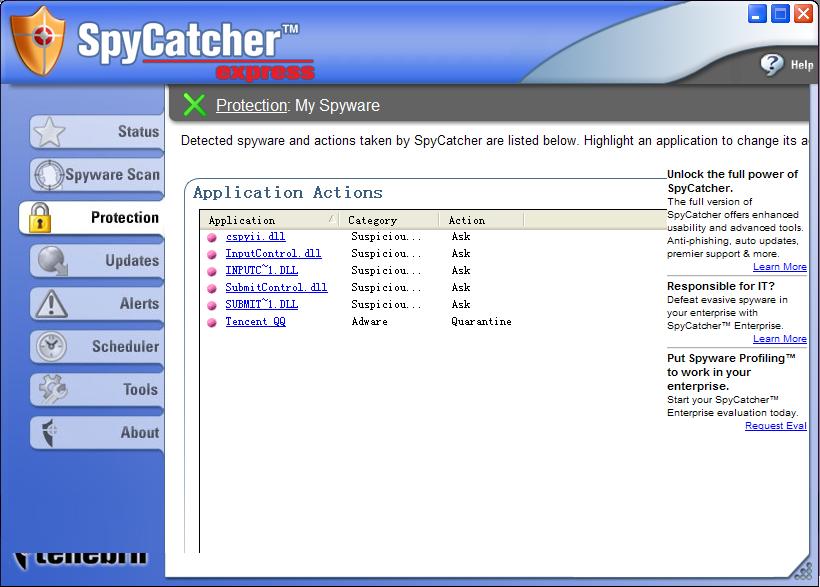Maximize the SpyCatcher window
This screenshot has width=820, height=587.
[780, 14]
